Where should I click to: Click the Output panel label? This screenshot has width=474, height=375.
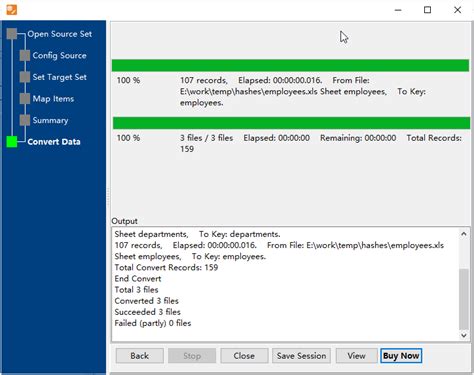124,221
